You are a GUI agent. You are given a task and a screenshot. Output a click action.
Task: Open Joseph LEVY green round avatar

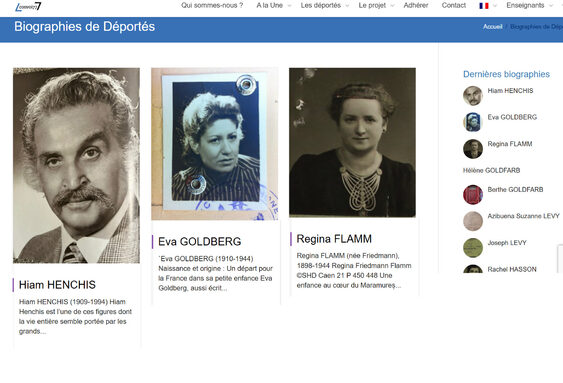click(473, 248)
